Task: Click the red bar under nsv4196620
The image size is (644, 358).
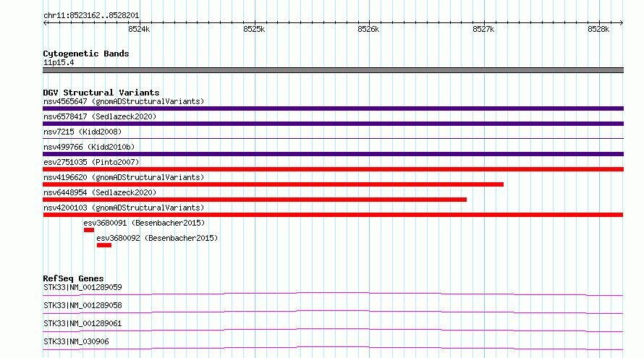Action: [x=273, y=184]
